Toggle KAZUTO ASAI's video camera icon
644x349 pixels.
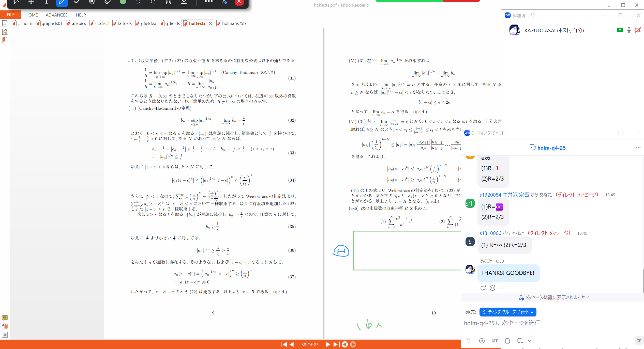[x=638, y=30]
